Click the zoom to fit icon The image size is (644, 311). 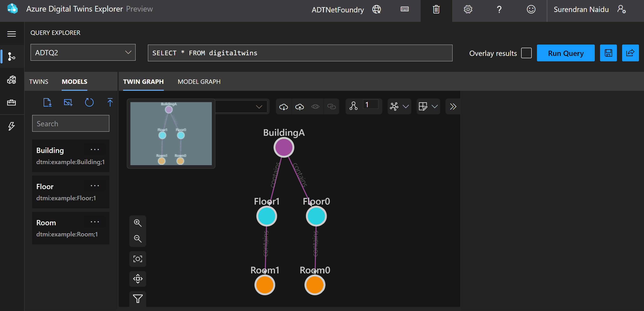(138, 259)
